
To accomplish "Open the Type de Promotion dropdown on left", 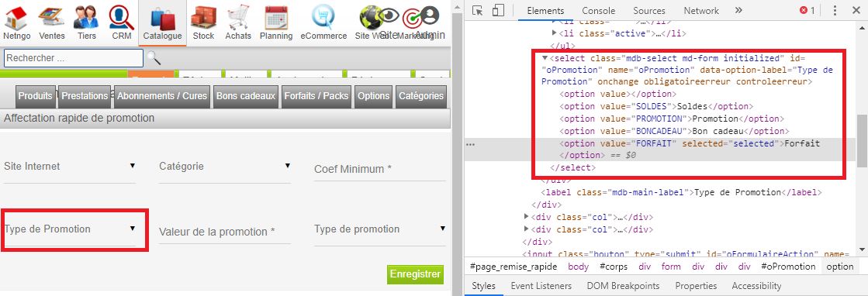I will (70, 229).
